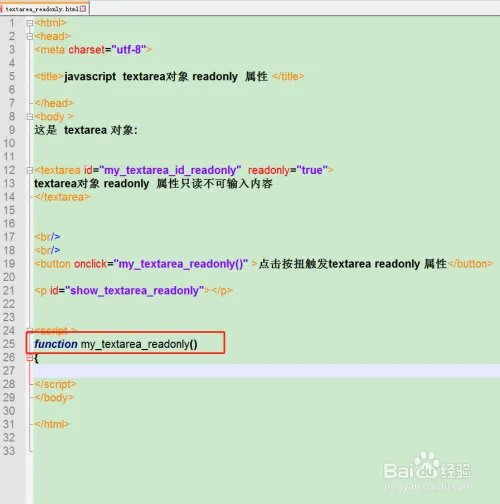The image size is (500, 504).
Task: Click the opening <title> tag
Action: 48,76
